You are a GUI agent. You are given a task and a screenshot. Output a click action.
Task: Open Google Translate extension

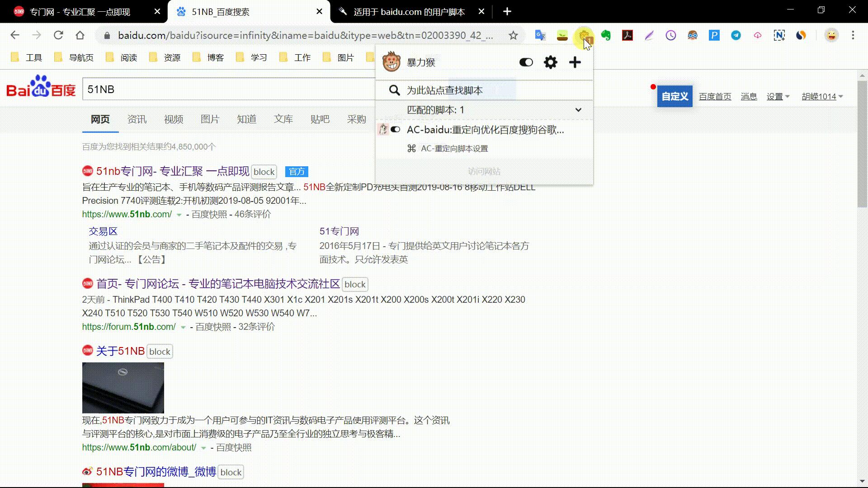(540, 35)
